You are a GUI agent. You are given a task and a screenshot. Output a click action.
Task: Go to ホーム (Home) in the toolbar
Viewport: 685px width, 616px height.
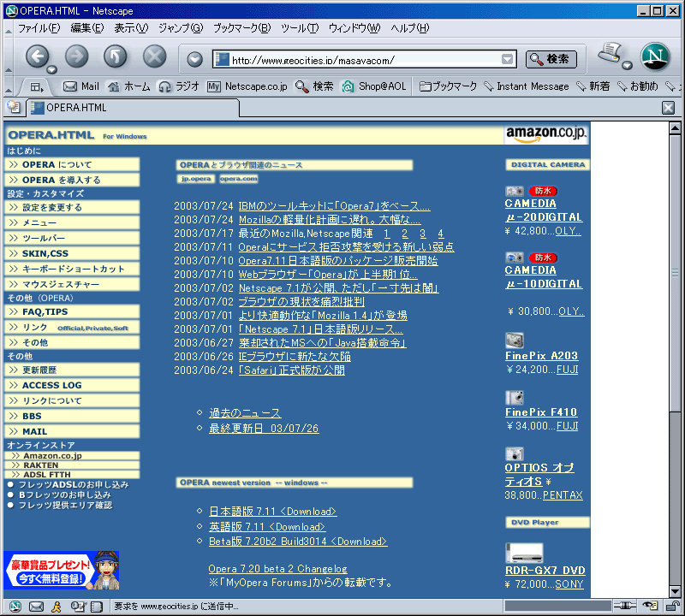pos(129,86)
